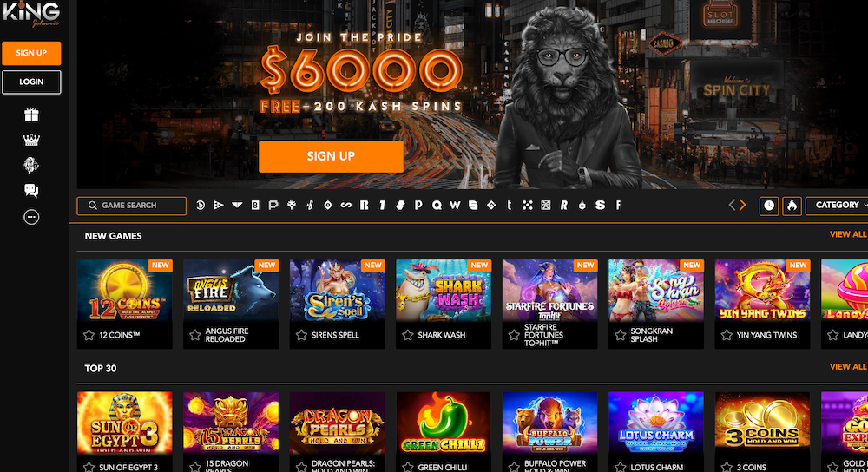Open the live chat bubbles icon
The image size is (868, 472).
point(31,191)
